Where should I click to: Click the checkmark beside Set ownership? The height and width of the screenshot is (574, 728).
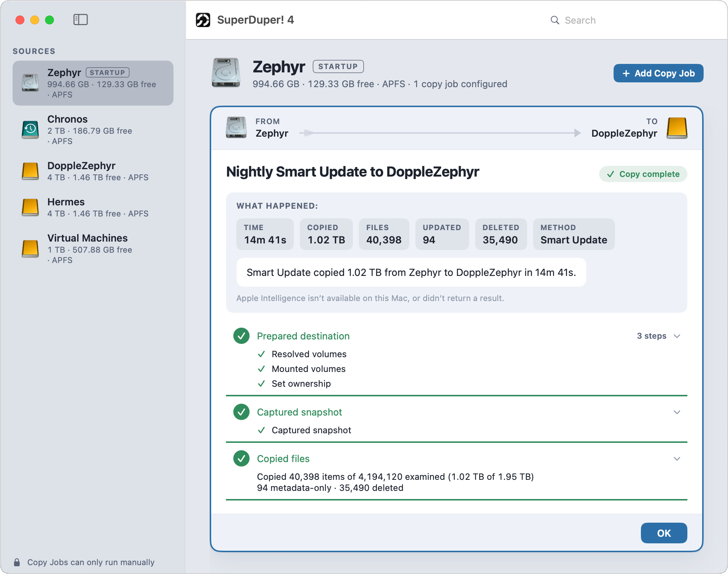coord(261,384)
